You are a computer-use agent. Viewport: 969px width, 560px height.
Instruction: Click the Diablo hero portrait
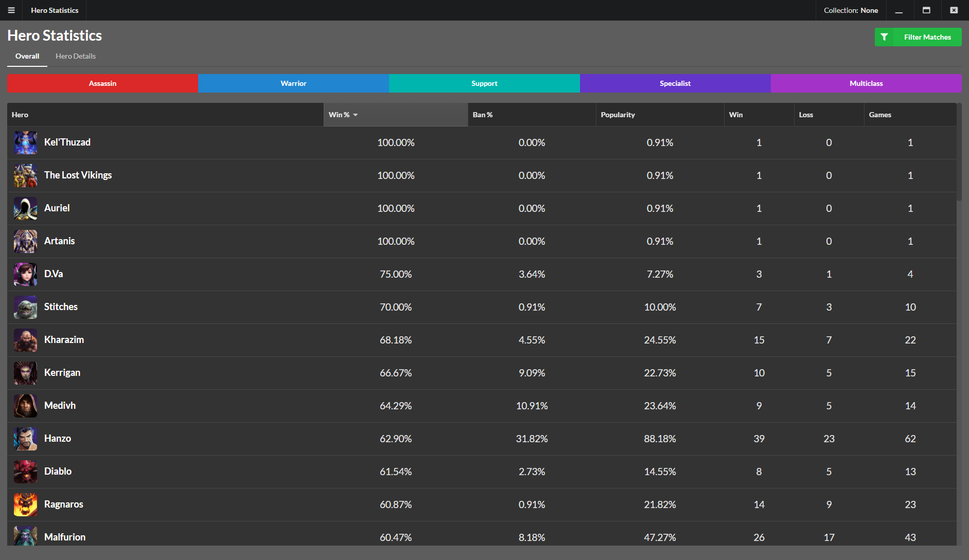25,472
